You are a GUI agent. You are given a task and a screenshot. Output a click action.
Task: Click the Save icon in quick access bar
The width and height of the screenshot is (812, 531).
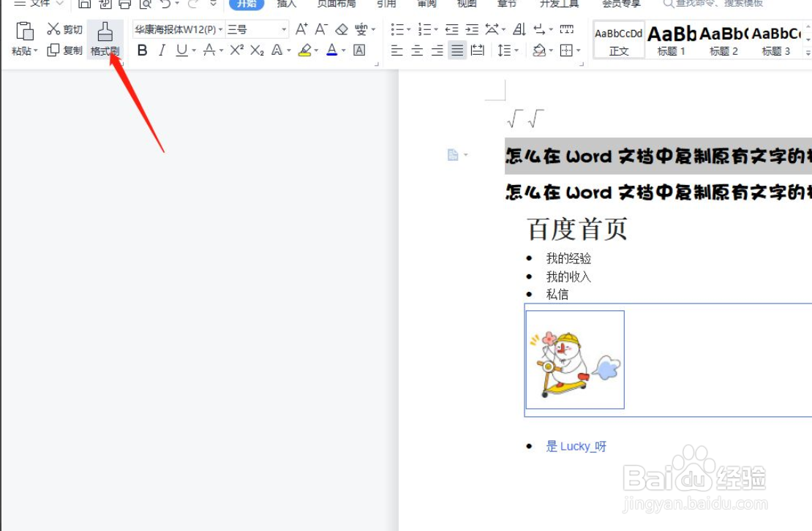(84, 4)
